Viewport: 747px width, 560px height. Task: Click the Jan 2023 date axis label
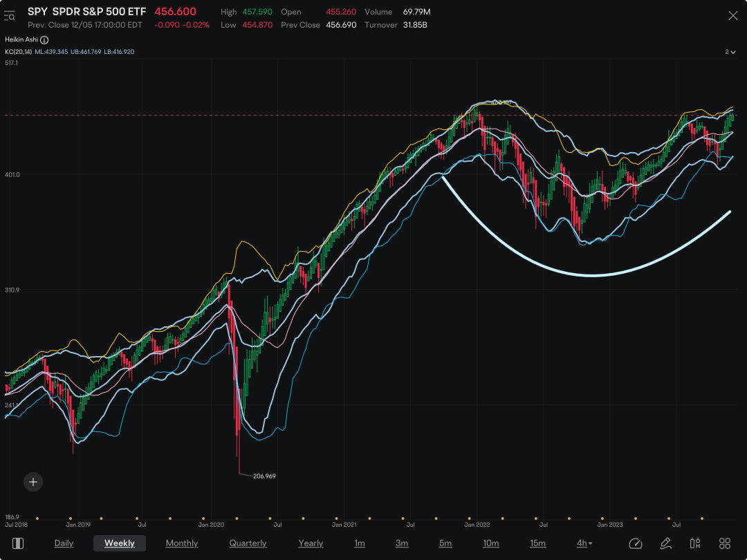pos(610,525)
